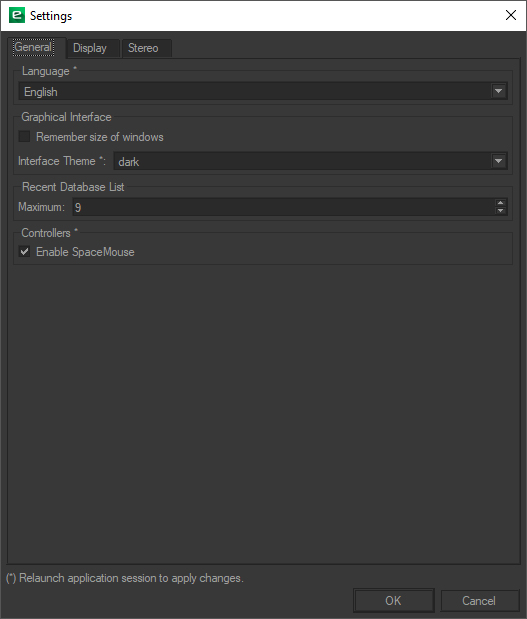Open the Language dropdown showing English

(x=263, y=92)
